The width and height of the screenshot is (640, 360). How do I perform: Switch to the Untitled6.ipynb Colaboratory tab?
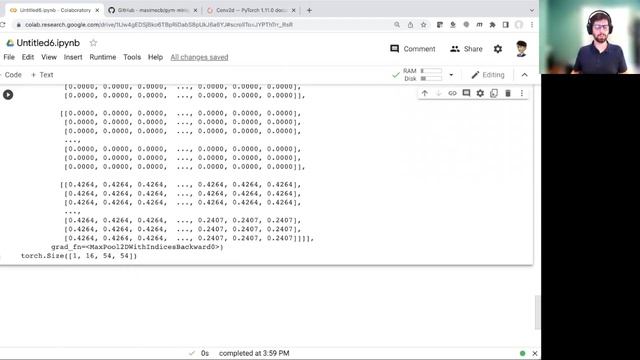(54, 10)
